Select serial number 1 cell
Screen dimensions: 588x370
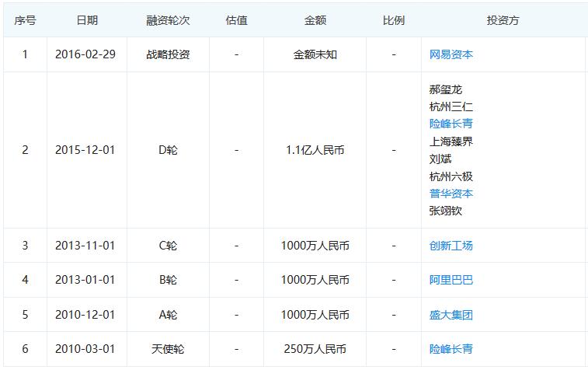25,54
